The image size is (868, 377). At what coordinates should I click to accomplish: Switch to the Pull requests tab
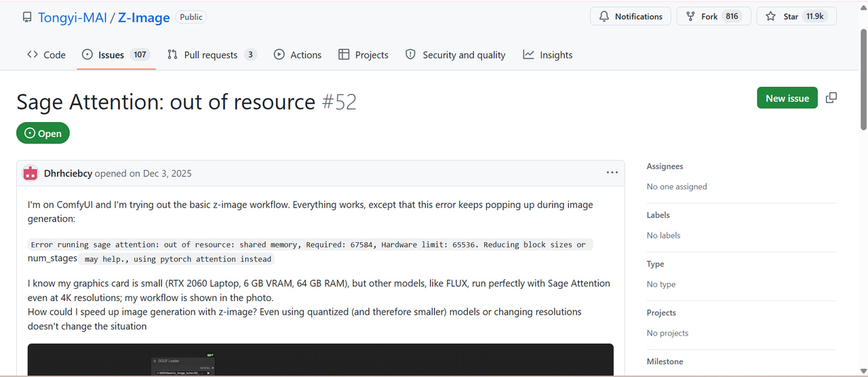point(212,55)
